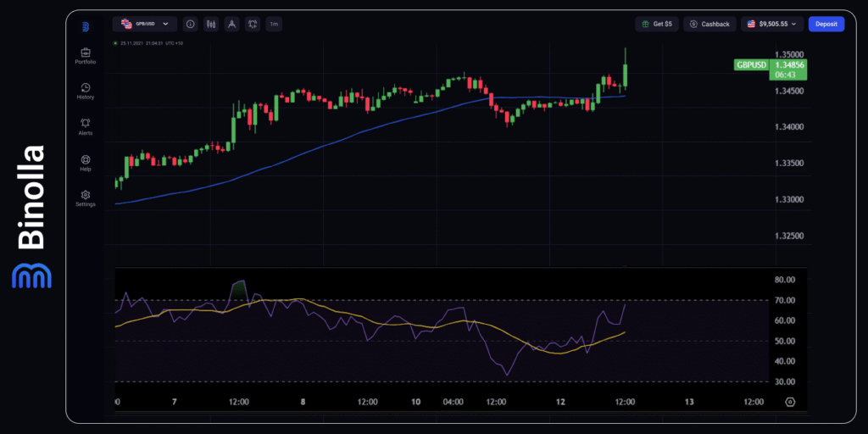Open the Cashback button

click(709, 25)
